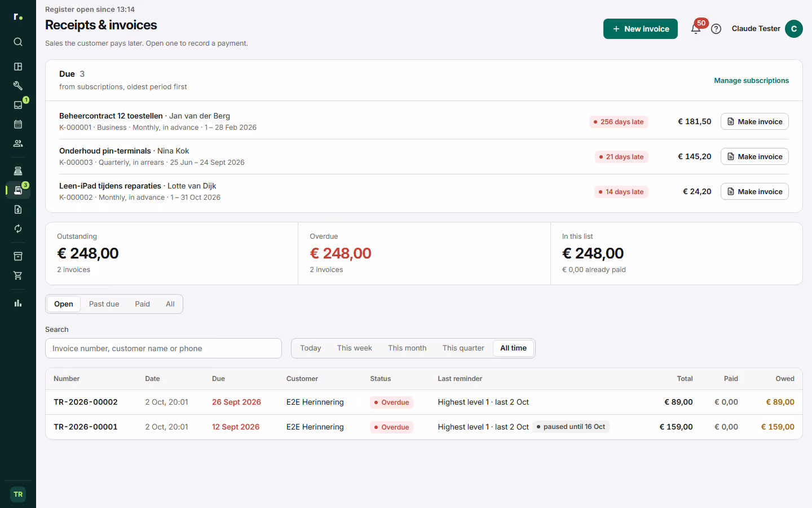
Task: Open the circular-arrows subscriptions icon in sidebar
Action: click(x=18, y=229)
